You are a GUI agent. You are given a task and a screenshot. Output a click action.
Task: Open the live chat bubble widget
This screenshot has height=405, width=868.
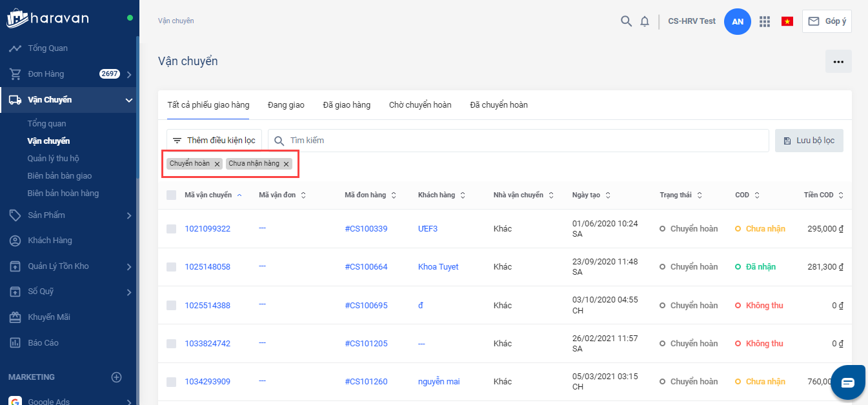847,382
